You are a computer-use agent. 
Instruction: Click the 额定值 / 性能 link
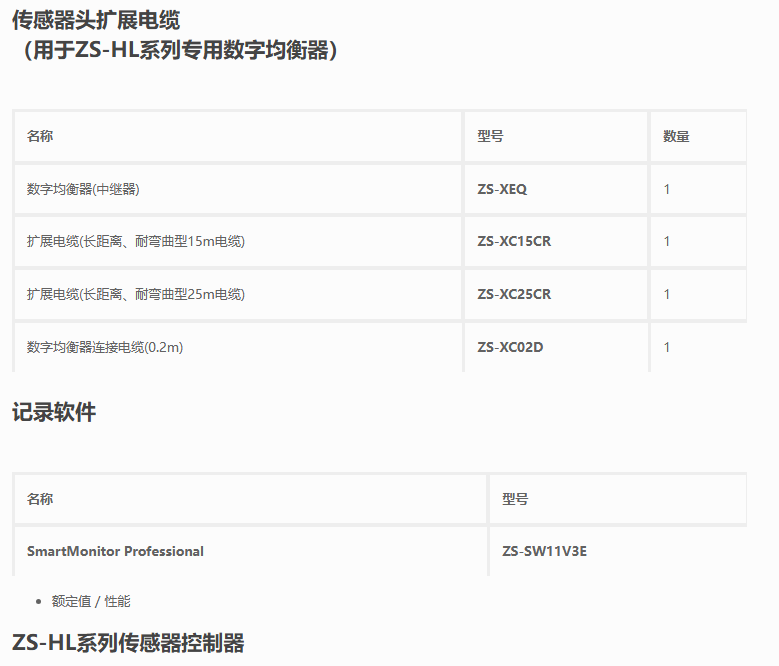pos(91,601)
